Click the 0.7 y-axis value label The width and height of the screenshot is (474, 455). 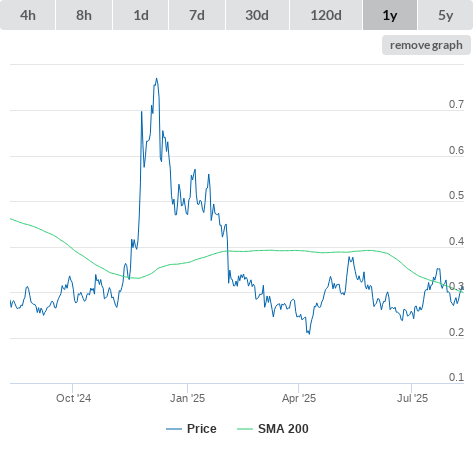tap(456, 104)
